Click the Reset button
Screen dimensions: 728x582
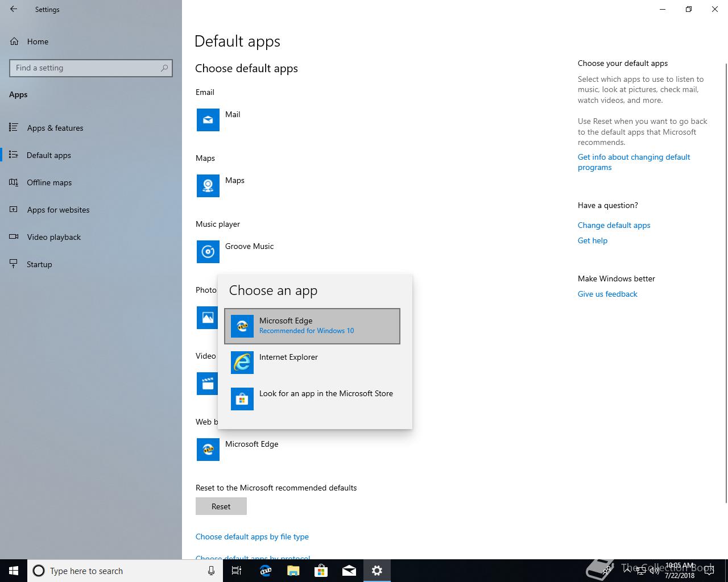(221, 506)
